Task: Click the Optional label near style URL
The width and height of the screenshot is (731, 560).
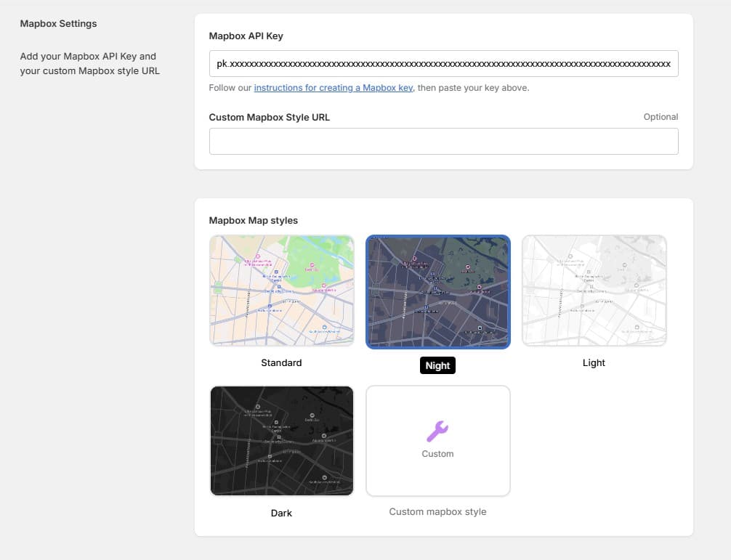Action: click(661, 116)
